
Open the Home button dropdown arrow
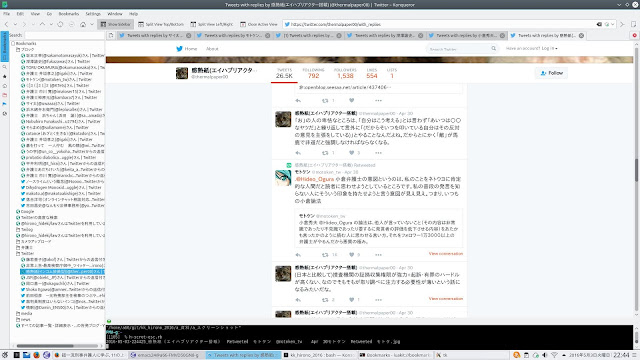(92, 24)
